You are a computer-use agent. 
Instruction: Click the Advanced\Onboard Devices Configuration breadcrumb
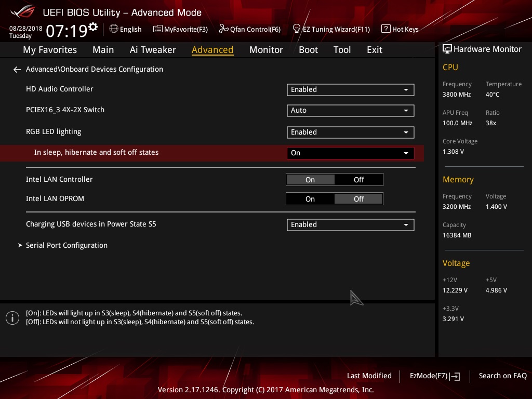[x=95, y=69]
